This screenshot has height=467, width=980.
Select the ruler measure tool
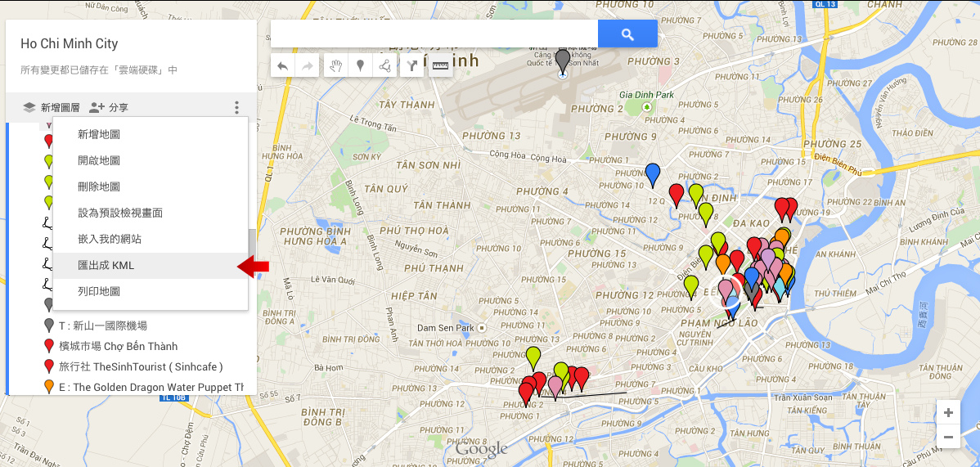441,65
